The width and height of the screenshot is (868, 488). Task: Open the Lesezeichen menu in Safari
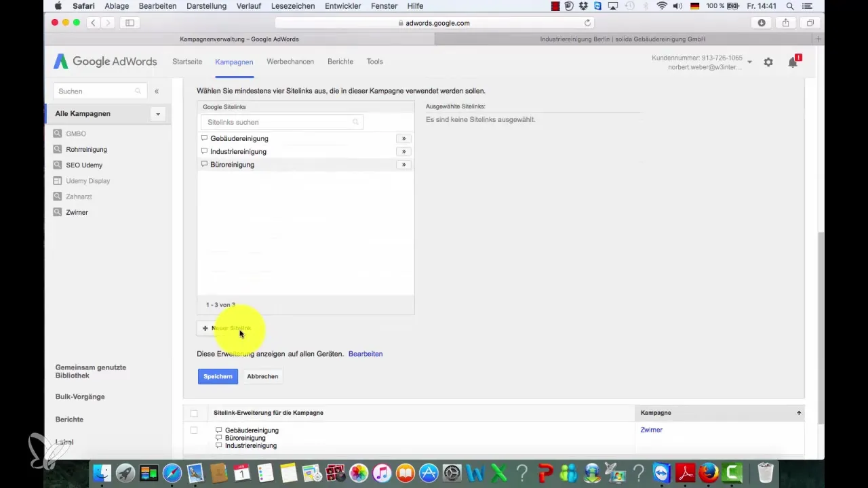coord(294,6)
